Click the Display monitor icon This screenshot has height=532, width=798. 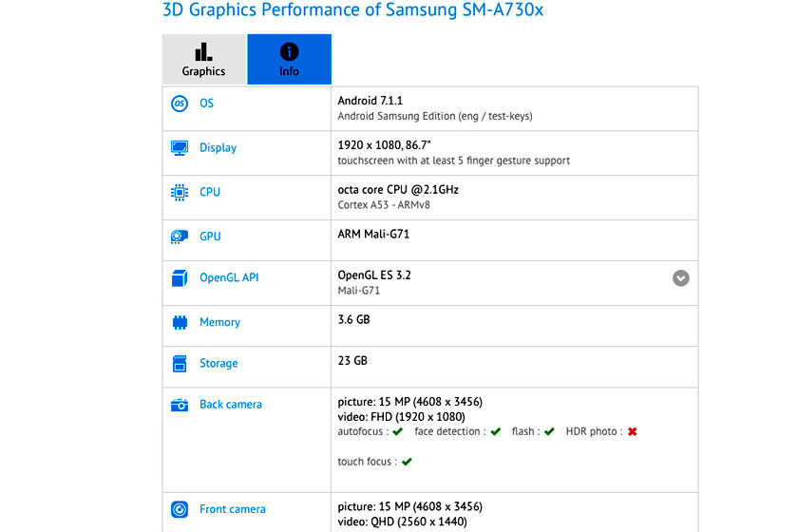point(180,148)
